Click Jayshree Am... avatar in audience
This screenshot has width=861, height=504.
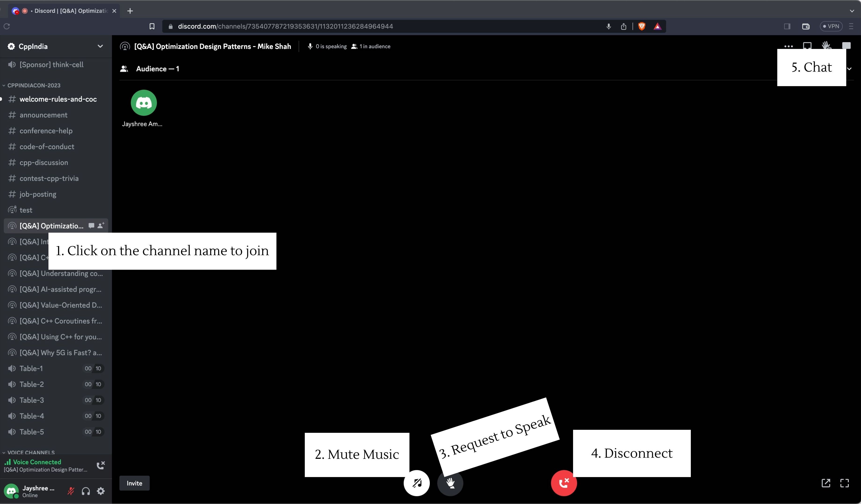click(144, 103)
